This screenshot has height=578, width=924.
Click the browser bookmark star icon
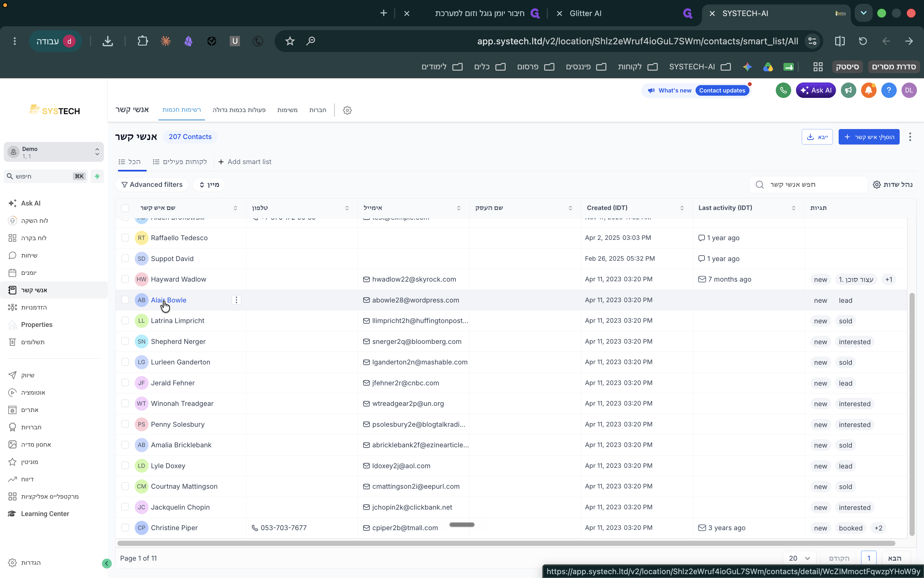[x=290, y=41]
